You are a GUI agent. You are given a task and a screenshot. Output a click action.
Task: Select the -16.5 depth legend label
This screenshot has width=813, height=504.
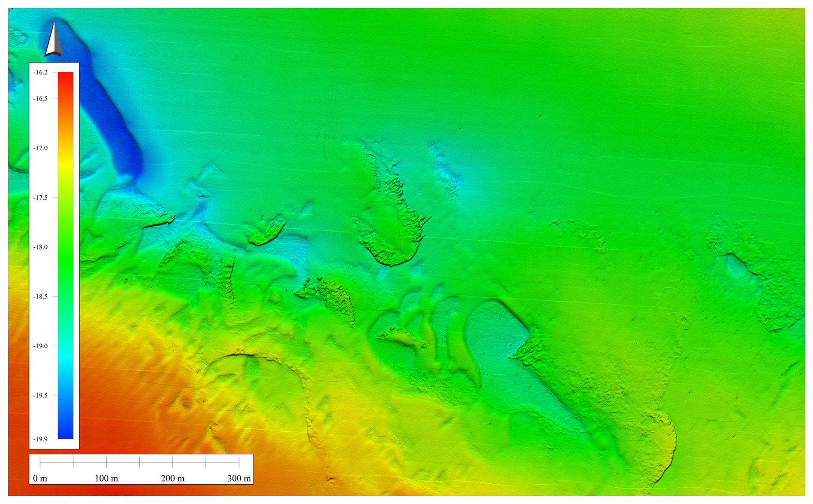point(40,98)
